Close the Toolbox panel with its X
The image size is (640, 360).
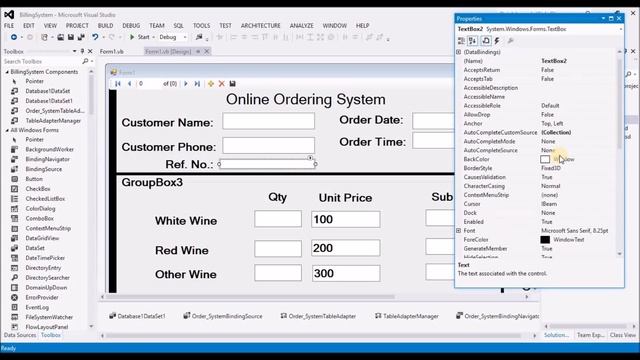(90, 51)
